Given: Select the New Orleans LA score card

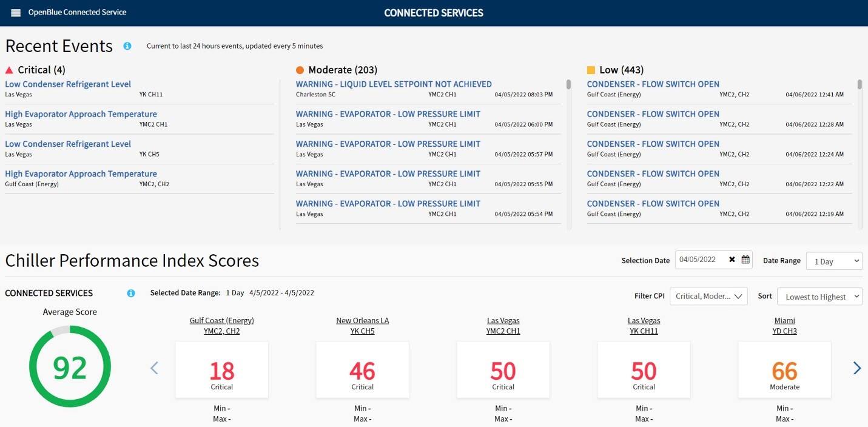Looking at the screenshot, I should [362, 369].
